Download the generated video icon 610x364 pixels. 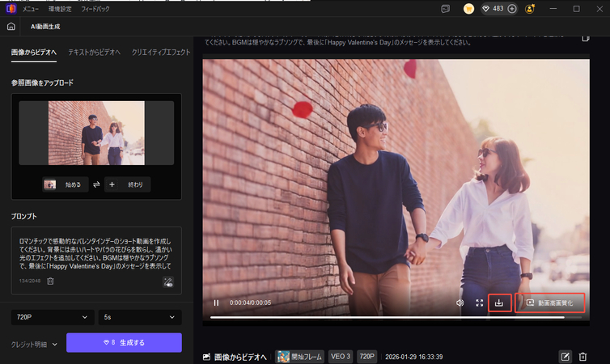(x=499, y=303)
